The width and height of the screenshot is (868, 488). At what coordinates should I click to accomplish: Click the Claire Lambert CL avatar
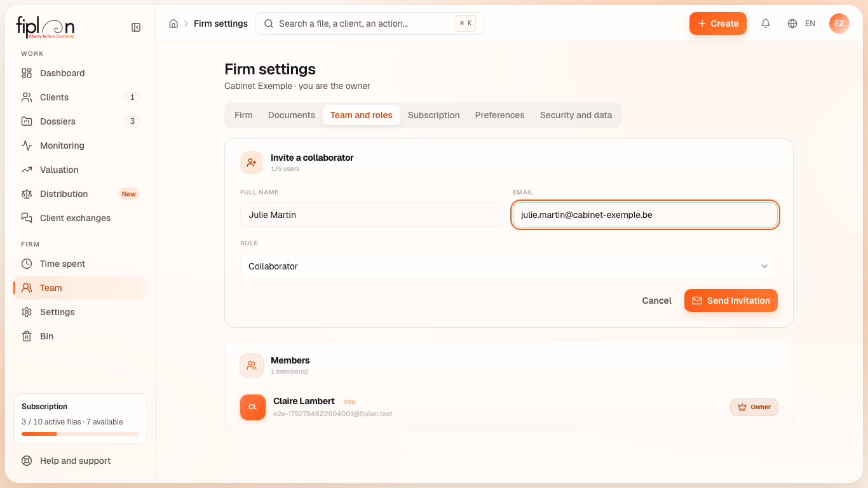(x=253, y=407)
